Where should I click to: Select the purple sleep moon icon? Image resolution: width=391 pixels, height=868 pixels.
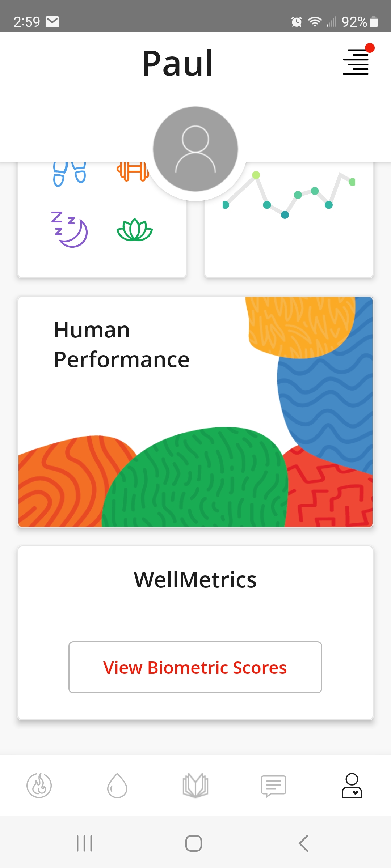point(70,229)
